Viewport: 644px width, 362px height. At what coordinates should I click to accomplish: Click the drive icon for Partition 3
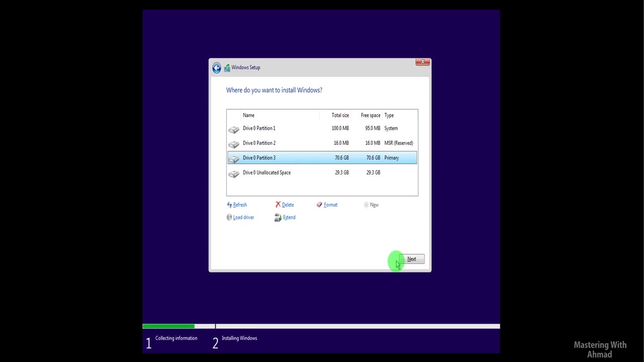[233, 159]
